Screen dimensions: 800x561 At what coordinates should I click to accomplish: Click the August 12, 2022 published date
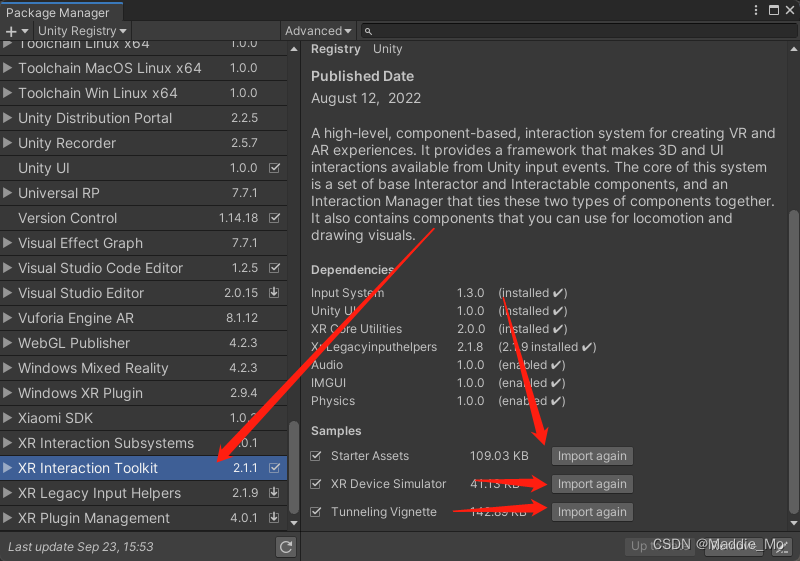click(366, 98)
